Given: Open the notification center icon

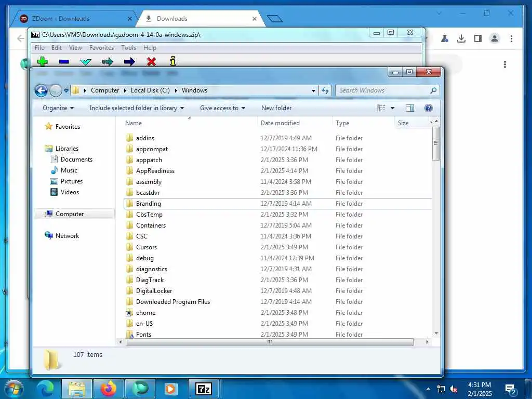Looking at the screenshot, I should pyautogui.click(x=511, y=389).
